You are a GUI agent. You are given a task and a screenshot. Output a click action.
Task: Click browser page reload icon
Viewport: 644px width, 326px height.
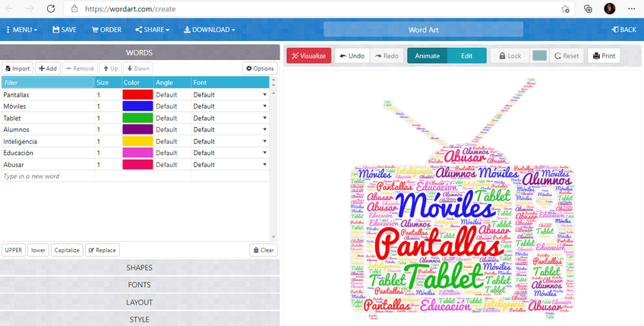pyautogui.click(x=50, y=8)
